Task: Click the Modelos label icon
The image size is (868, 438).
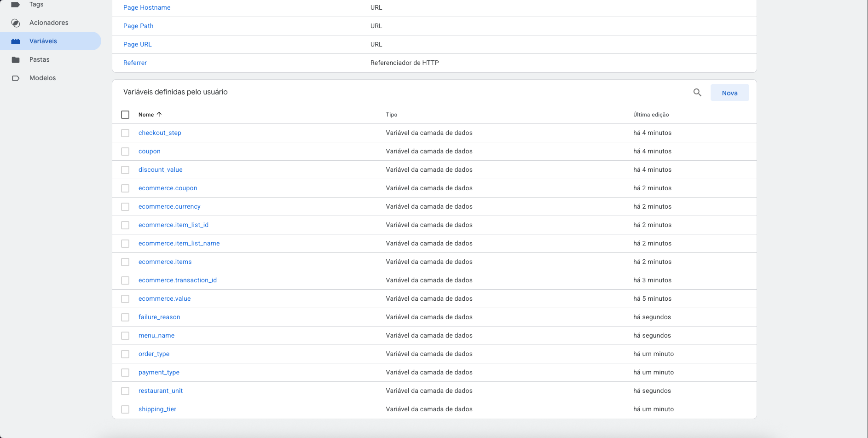Action: tap(16, 78)
